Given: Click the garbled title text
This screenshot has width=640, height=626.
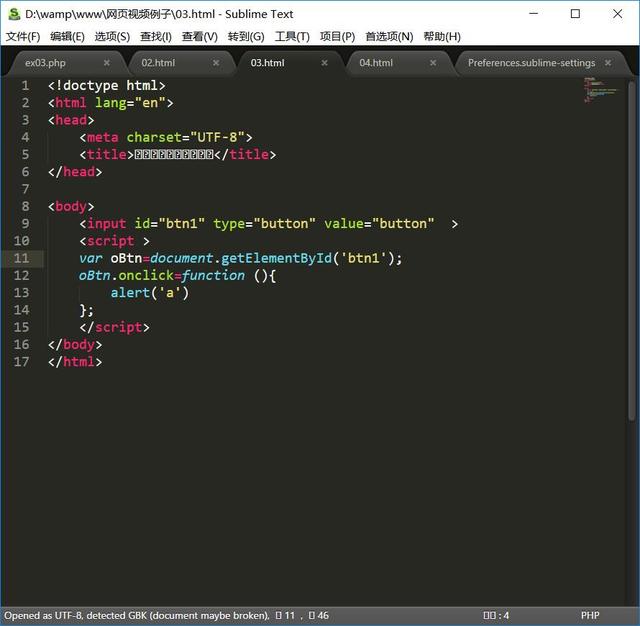Looking at the screenshot, I should pyautogui.click(x=174, y=154).
